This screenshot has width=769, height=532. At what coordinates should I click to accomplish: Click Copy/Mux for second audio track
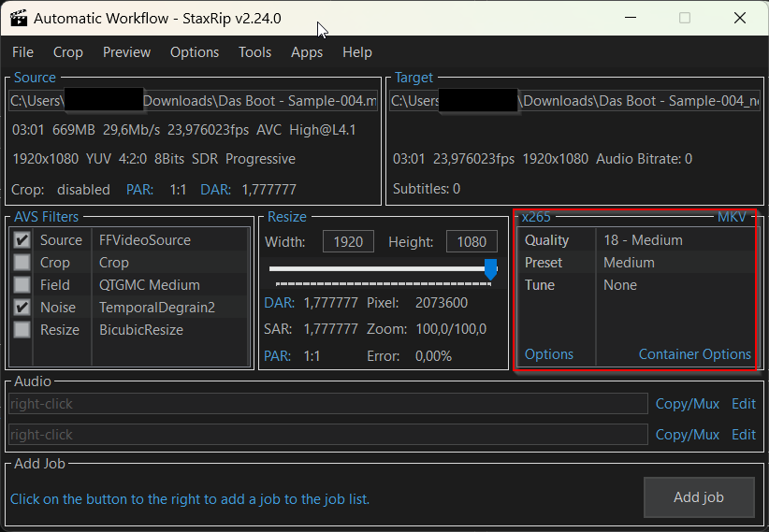coord(687,435)
